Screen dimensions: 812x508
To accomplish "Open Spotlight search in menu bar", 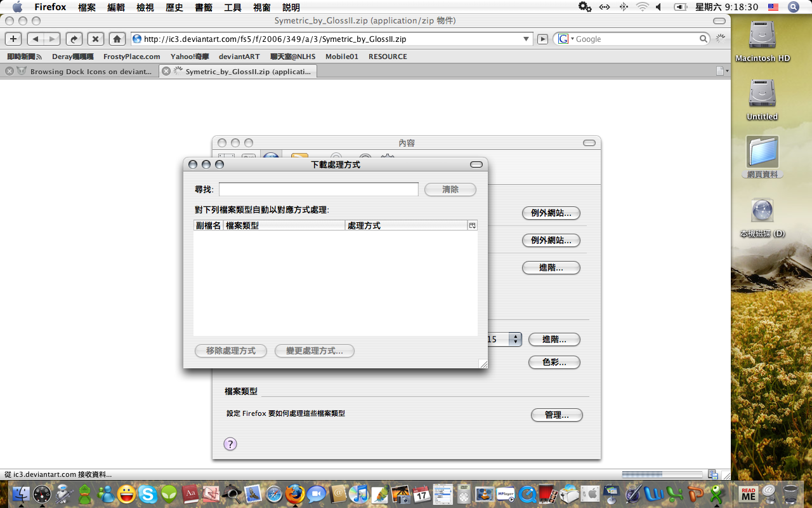I will 793,7.
